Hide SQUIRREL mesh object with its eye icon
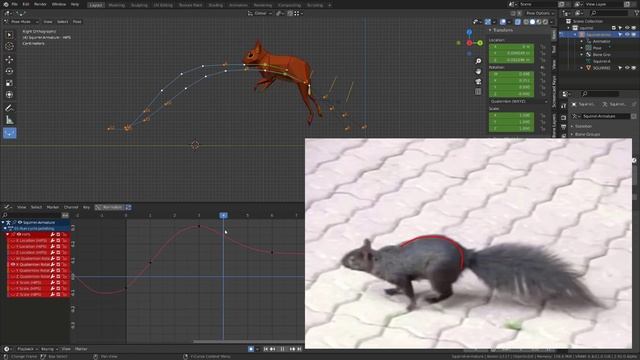 pyautogui.click(x=627, y=68)
